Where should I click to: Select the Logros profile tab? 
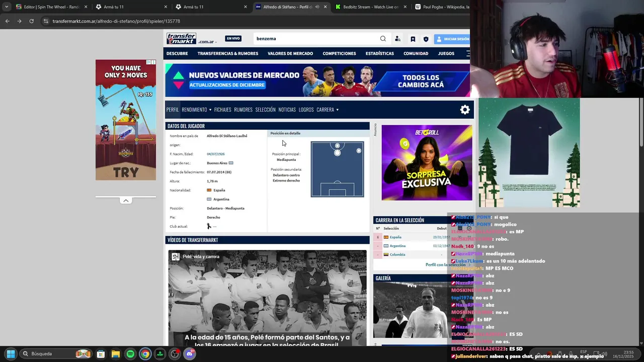pos(306,110)
